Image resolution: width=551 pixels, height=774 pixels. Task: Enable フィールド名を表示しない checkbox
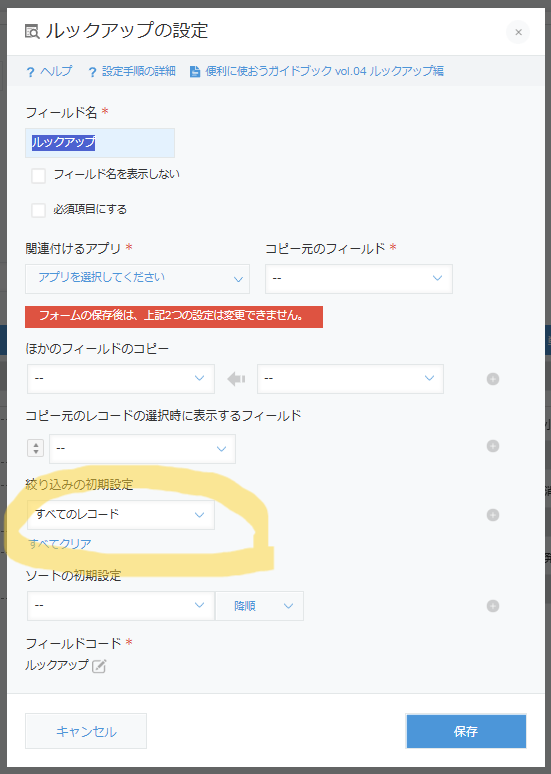point(39,175)
